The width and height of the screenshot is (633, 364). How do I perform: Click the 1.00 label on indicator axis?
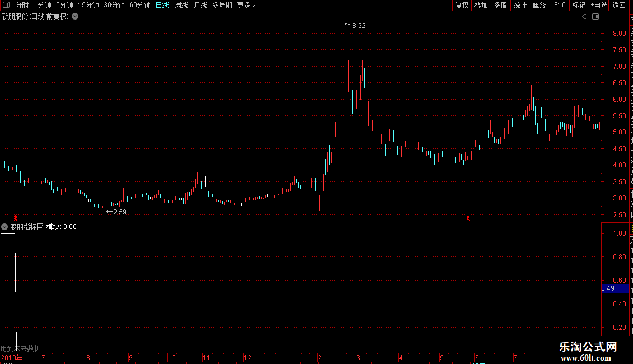click(x=619, y=234)
